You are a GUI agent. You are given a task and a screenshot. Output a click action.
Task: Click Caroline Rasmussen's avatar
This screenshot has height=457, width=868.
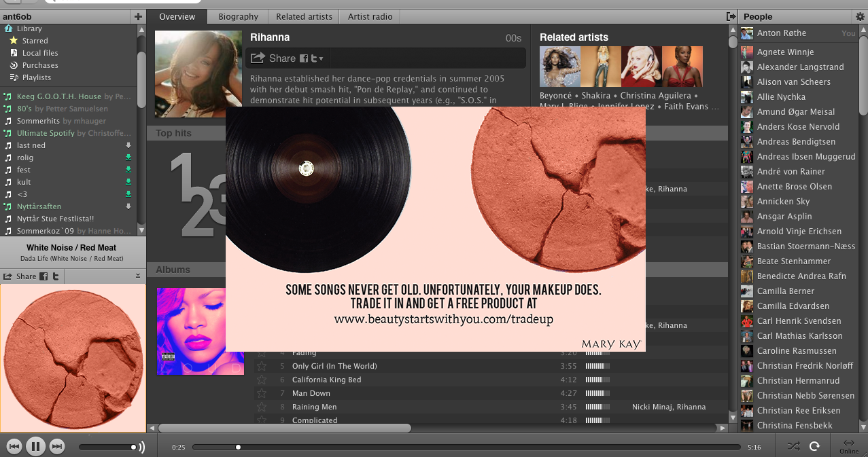click(747, 350)
